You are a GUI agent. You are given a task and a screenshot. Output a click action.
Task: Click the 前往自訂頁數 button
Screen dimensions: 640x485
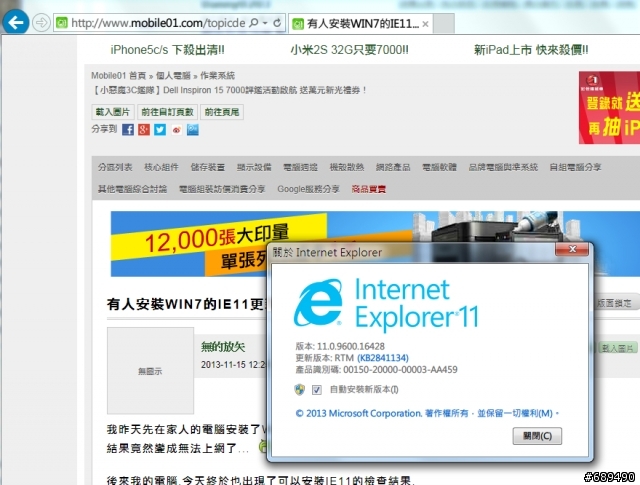(167, 112)
